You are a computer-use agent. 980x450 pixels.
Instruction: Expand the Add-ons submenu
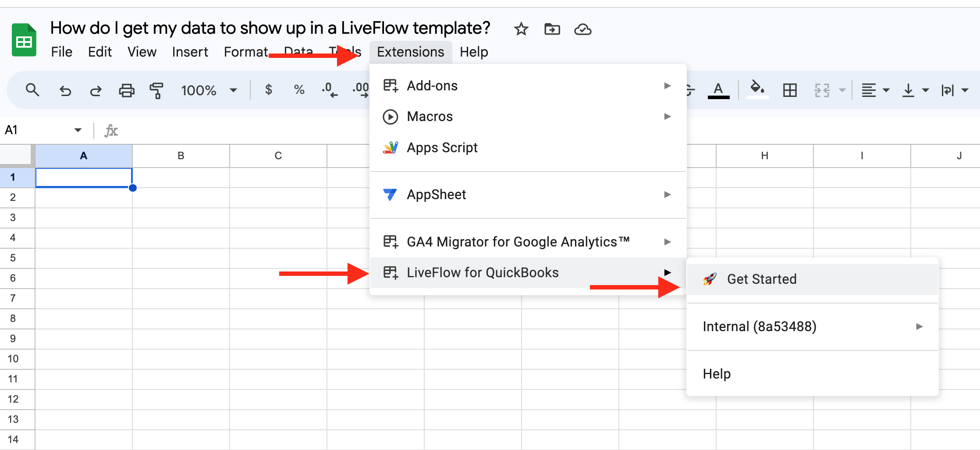(x=528, y=86)
